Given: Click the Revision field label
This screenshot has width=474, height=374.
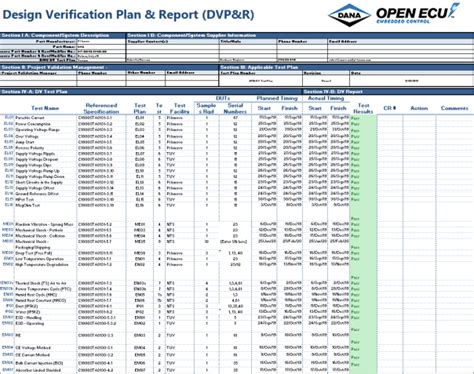Looking at the screenshot, I should click(312, 73).
